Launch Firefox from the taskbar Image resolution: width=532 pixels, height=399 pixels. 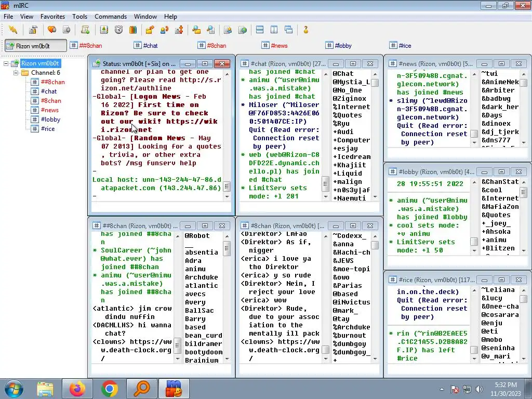click(77, 389)
